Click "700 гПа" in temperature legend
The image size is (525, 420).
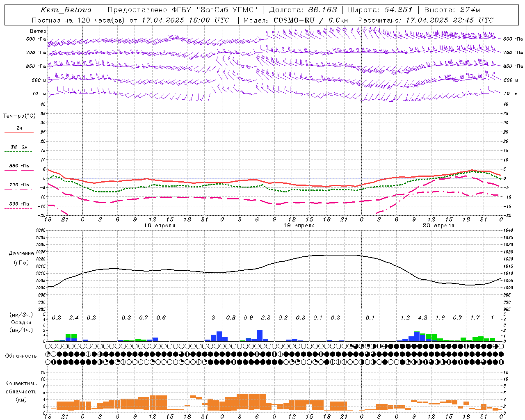(19, 185)
